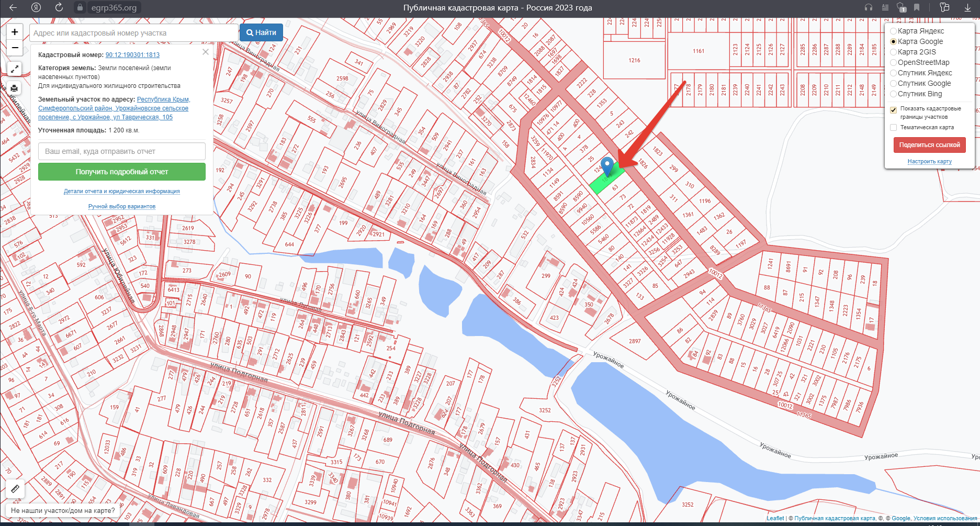980x526 pixels.
Task: Select the Спутник Google radio option
Action: [894, 83]
